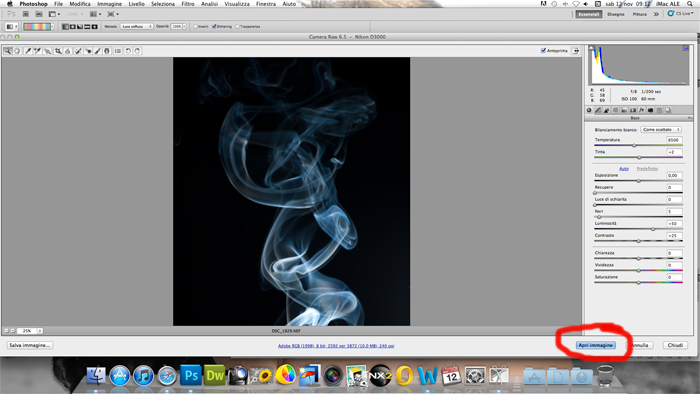Select the Hand tool
This screenshot has width=700, height=394.
pos(17,51)
